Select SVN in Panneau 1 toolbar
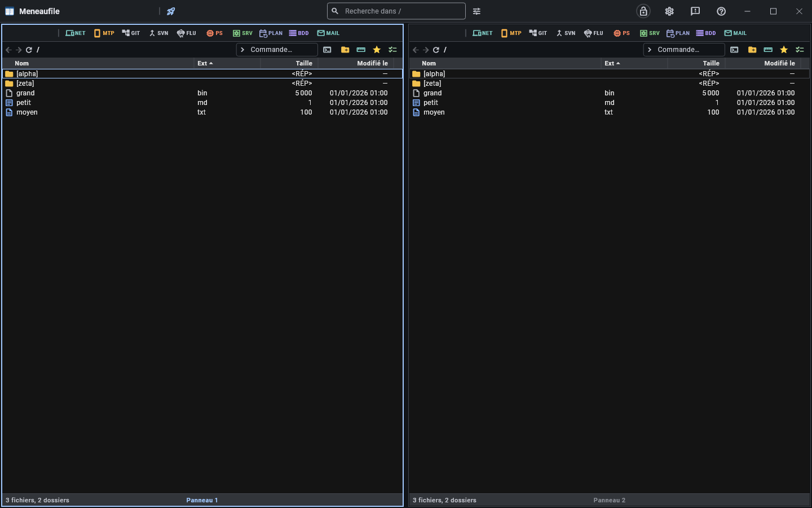This screenshot has width=812, height=508. (158, 33)
